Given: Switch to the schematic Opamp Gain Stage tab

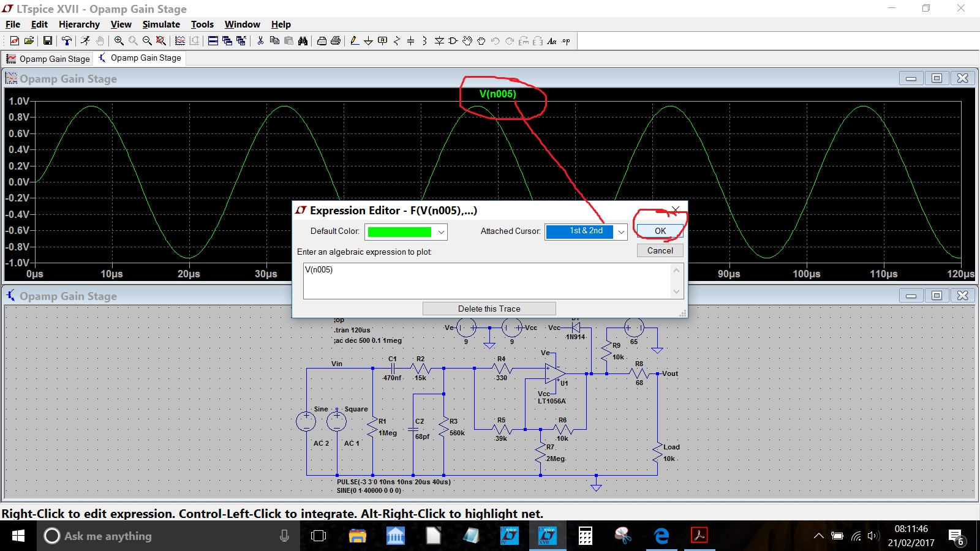Looking at the screenshot, I should pos(140,58).
